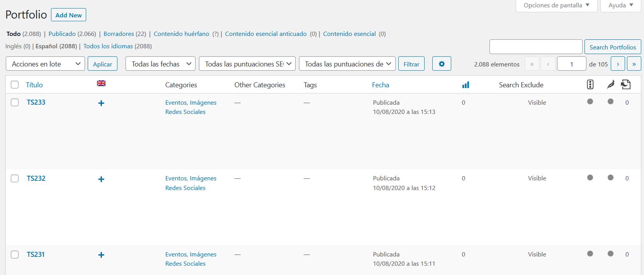The width and height of the screenshot is (644, 275).
Task: Click the readability feather column icon
Action: click(610, 85)
